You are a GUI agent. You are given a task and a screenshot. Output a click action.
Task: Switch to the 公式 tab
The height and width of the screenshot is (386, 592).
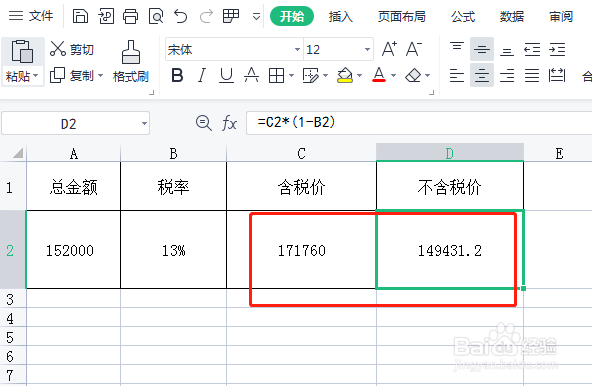click(463, 16)
